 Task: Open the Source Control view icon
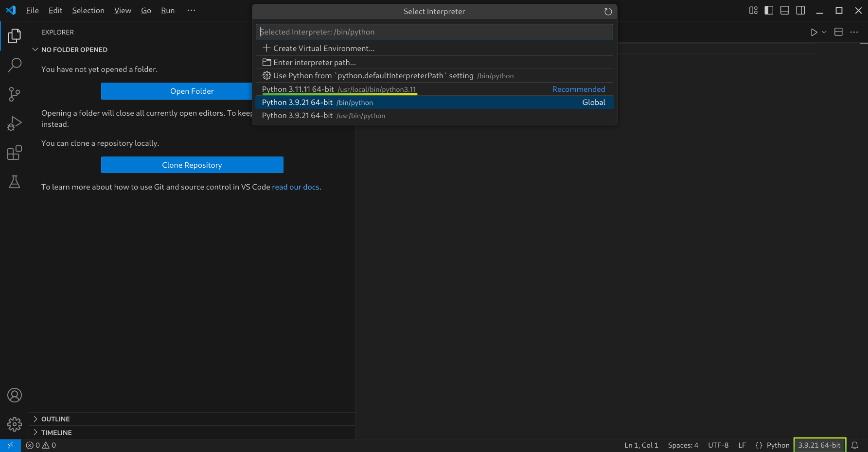coord(15,94)
